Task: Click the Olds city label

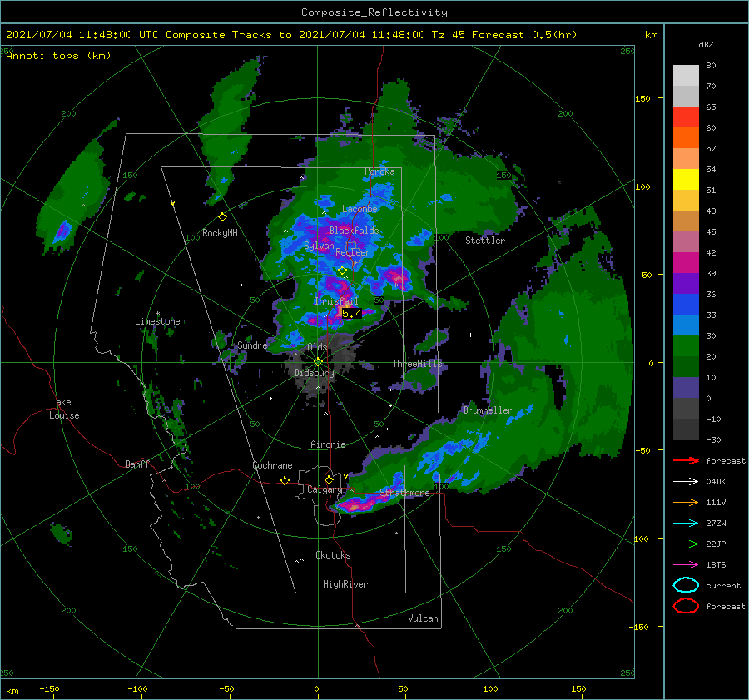Action: [317, 347]
